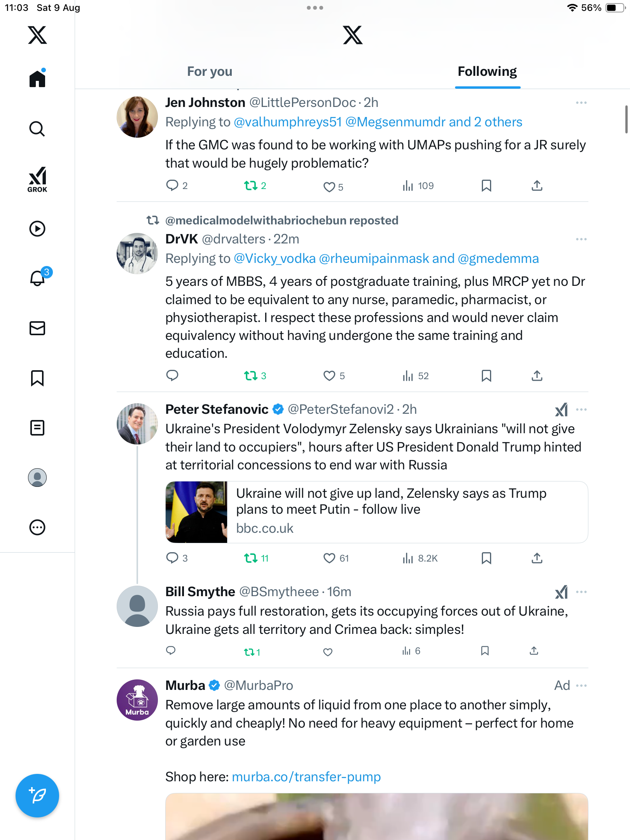This screenshot has width=630, height=840.
Task: Open the Lists icon in sidebar
Action: coord(37,428)
